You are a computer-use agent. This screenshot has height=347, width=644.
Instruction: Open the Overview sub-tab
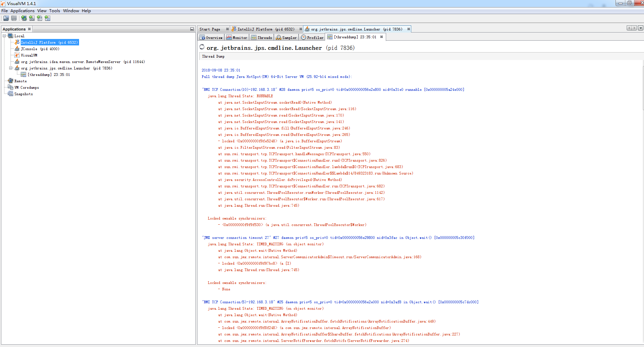pos(211,38)
